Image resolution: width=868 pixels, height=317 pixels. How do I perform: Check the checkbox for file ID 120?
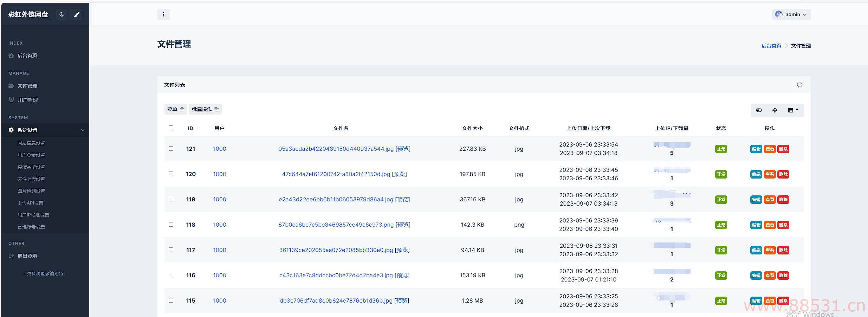point(171,174)
